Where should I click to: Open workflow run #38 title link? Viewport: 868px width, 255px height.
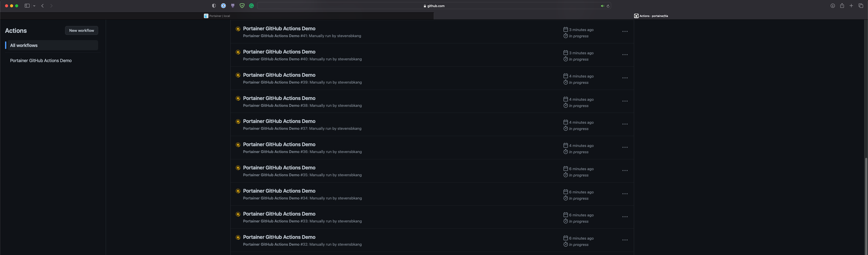[x=279, y=98]
